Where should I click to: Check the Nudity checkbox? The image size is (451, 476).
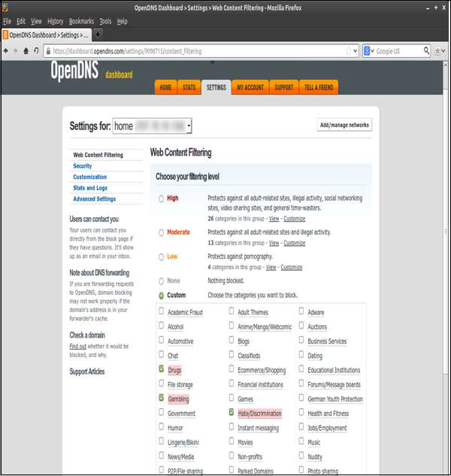(301, 456)
